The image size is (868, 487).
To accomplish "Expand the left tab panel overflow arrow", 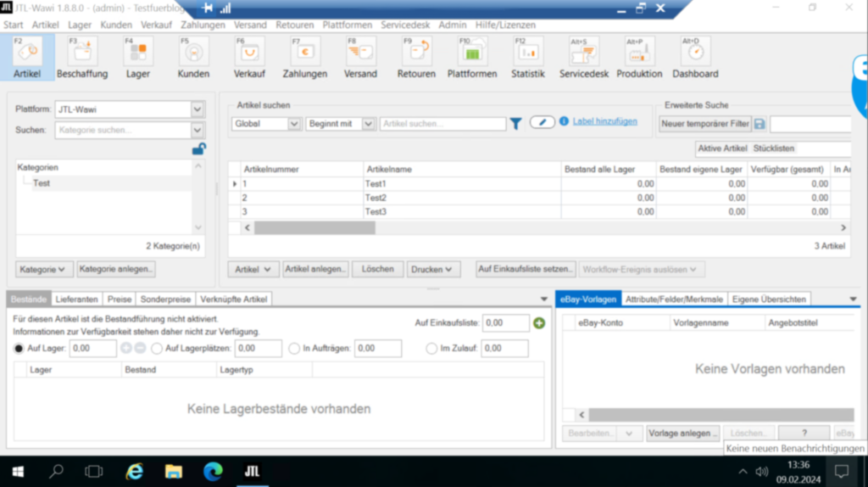I will coord(543,299).
